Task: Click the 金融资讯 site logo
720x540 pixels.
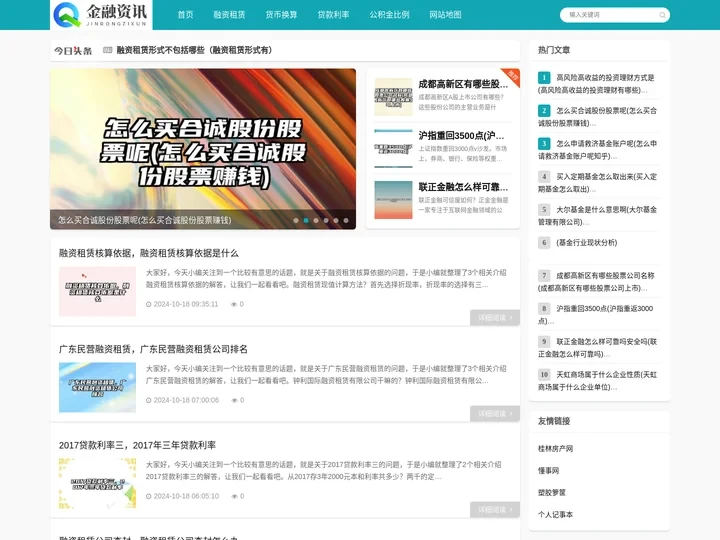Action: point(101,15)
